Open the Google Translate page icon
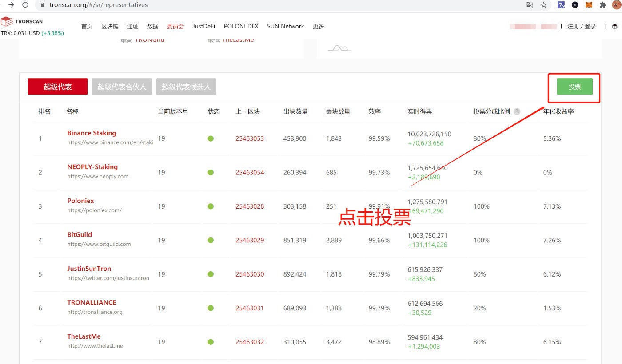622x364 pixels. pyautogui.click(x=530, y=5)
